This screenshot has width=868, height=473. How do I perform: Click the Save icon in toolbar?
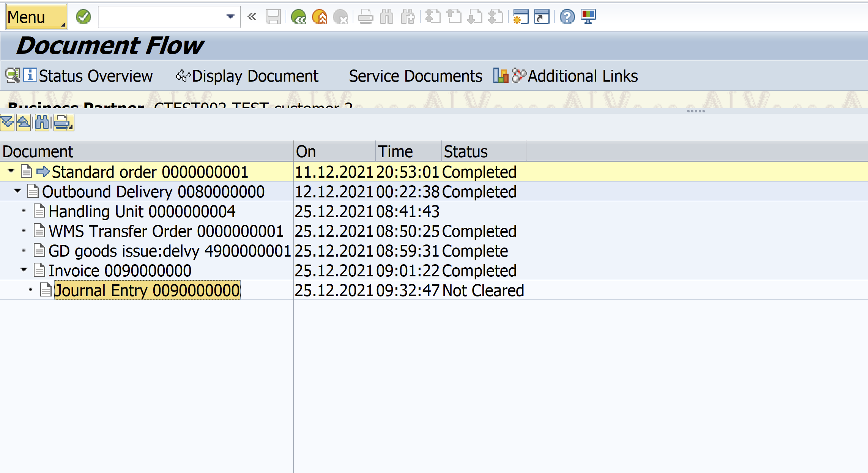[x=273, y=16]
